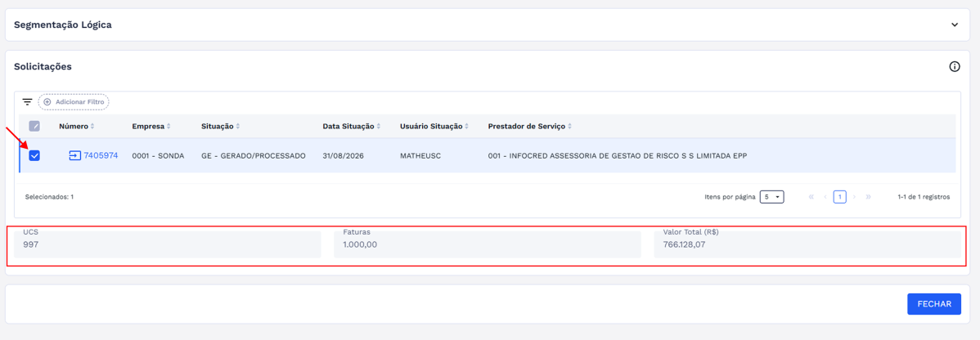Open the Itens por página dropdown

772,197
